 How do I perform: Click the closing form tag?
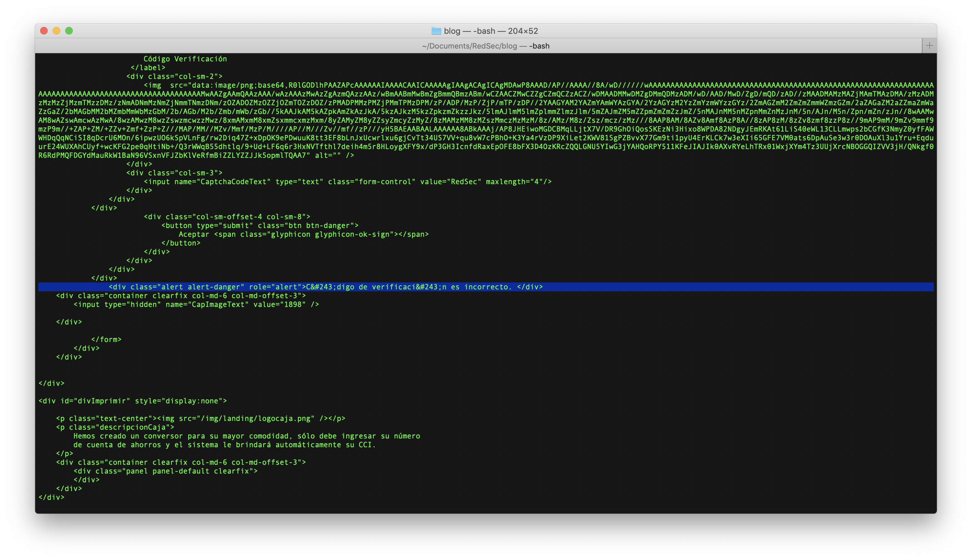point(106,339)
